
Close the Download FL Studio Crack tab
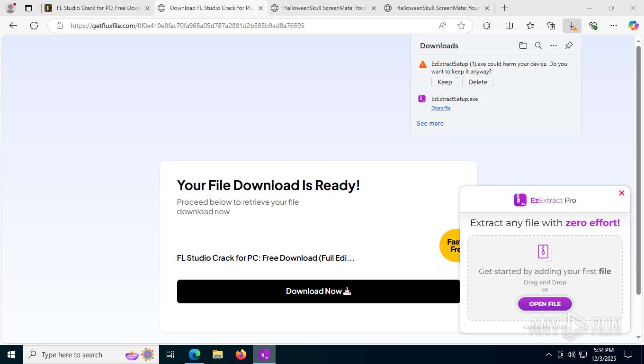(260, 8)
